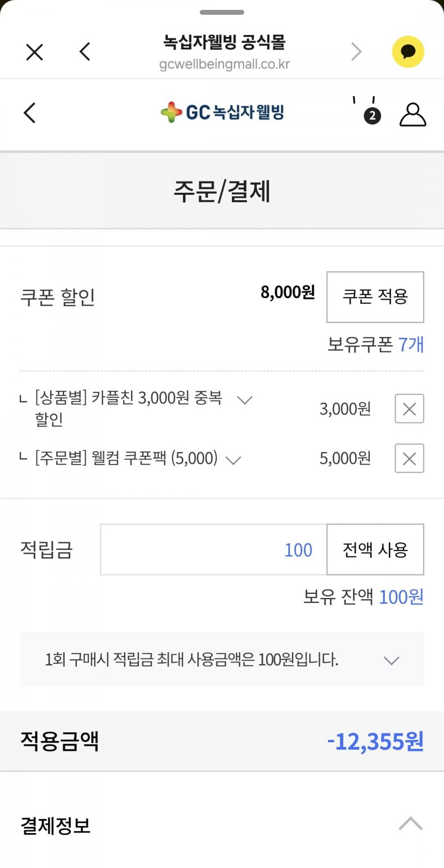Go forward in the browser toolbar
Image resolution: width=444 pixels, height=868 pixels.
[356, 51]
